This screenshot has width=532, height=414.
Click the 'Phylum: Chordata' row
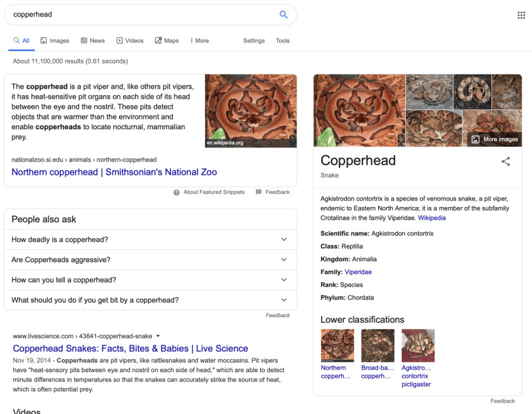tap(347, 298)
